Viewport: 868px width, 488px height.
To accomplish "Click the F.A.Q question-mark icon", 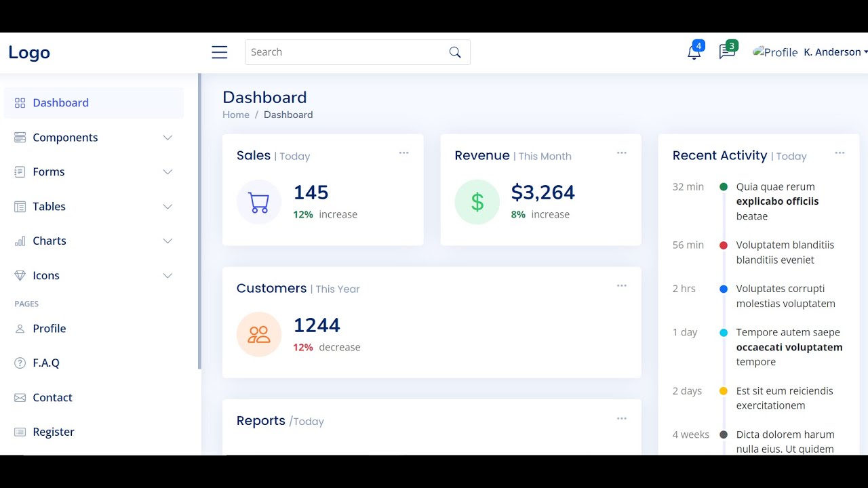I will 20,363.
